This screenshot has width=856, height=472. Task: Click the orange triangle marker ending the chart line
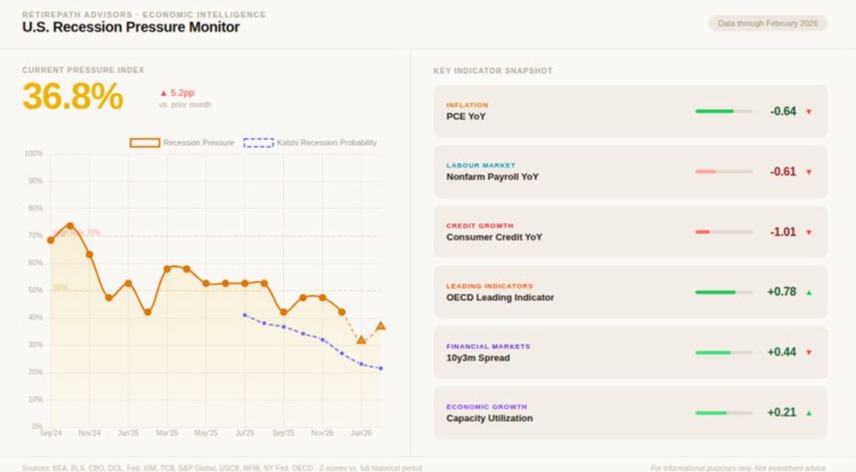click(381, 326)
